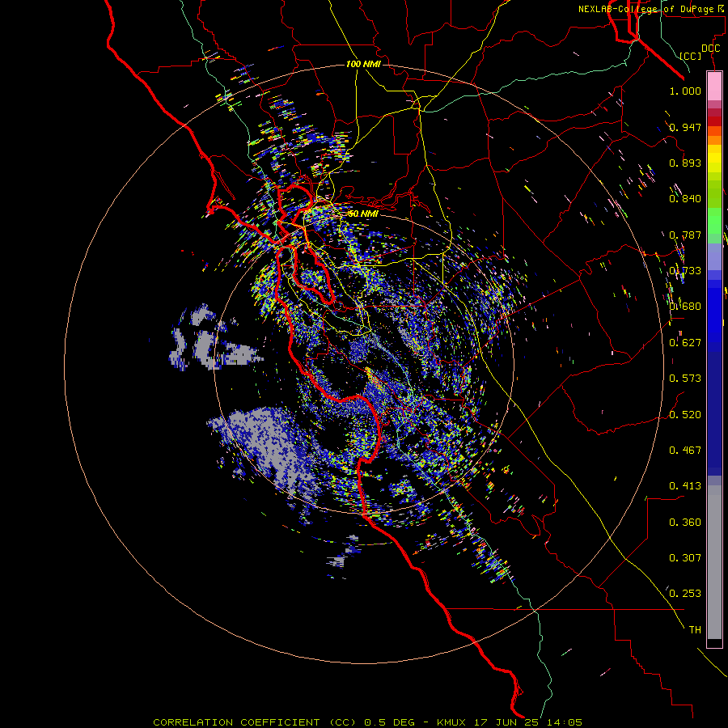This screenshot has height=728, width=728.
Task: Click the DCC label above the color scale
Action: click(x=710, y=49)
